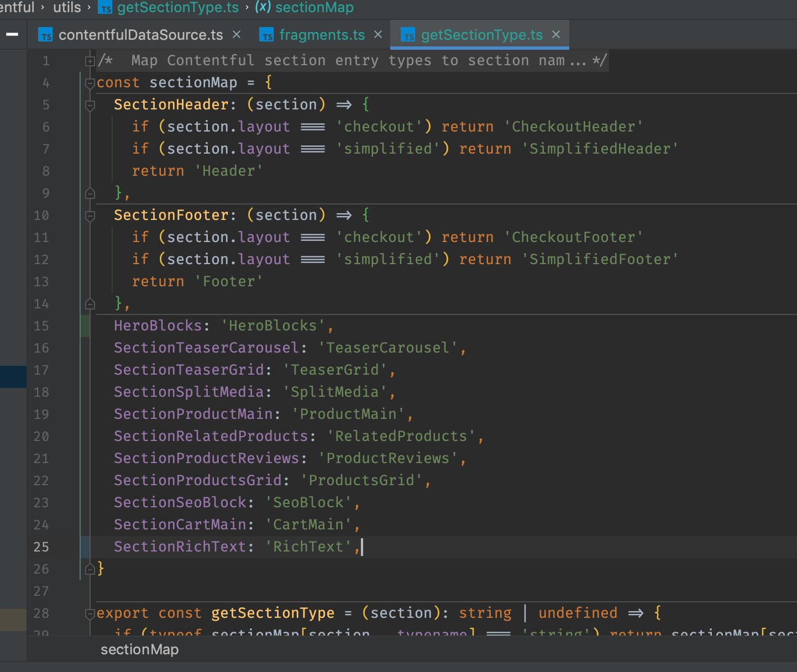Click fold end marker on line 14

[90, 304]
